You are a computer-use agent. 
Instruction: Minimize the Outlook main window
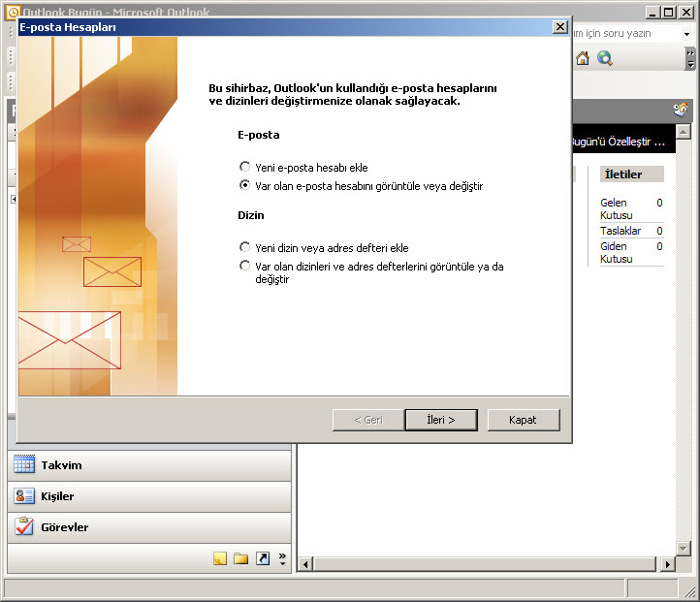tap(653, 13)
